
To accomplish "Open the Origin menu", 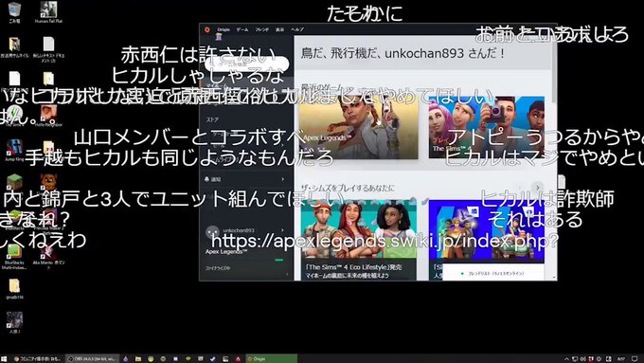I will (x=224, y=29).
